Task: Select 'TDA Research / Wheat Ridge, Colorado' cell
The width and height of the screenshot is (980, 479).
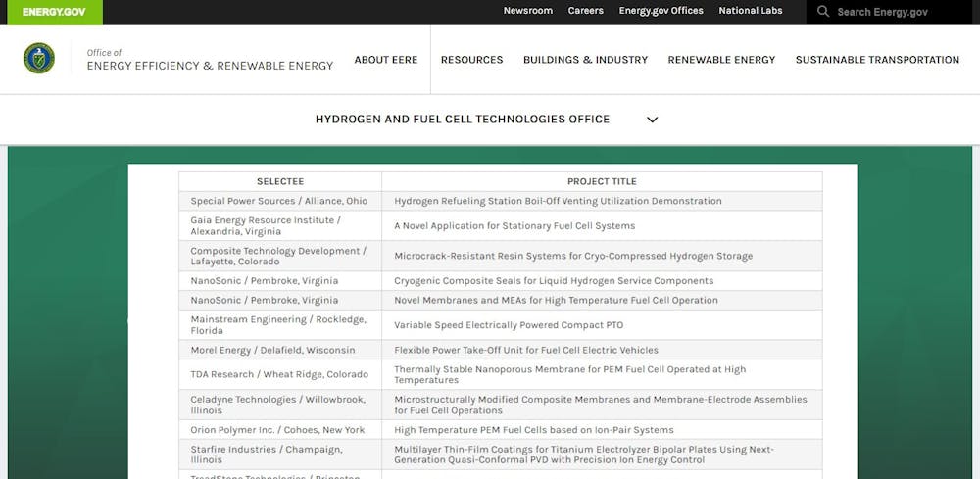Action: click(x=280, y=374)
